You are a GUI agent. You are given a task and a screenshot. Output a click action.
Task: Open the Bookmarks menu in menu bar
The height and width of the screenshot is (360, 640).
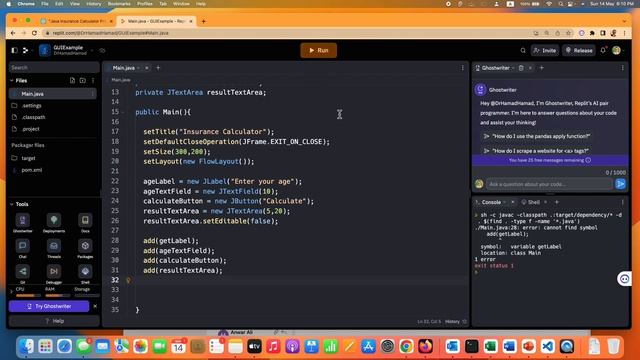pyautogui.click(x=119, y=4)
